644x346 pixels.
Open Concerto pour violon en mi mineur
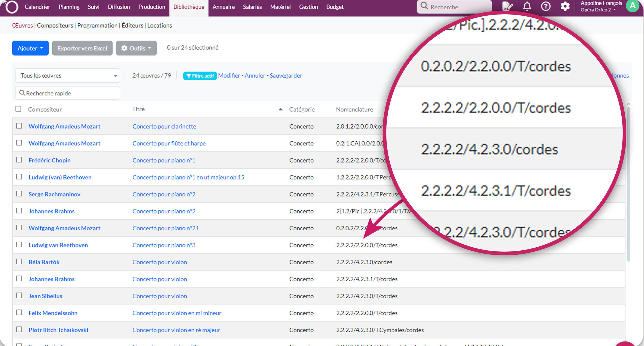tap(177, 313)
